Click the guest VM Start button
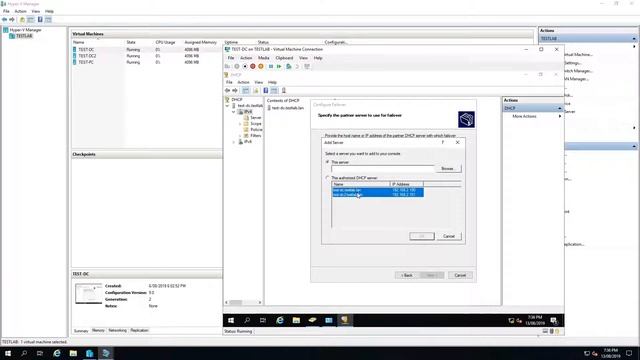640x360 pixels. click(x=231, y=320)
